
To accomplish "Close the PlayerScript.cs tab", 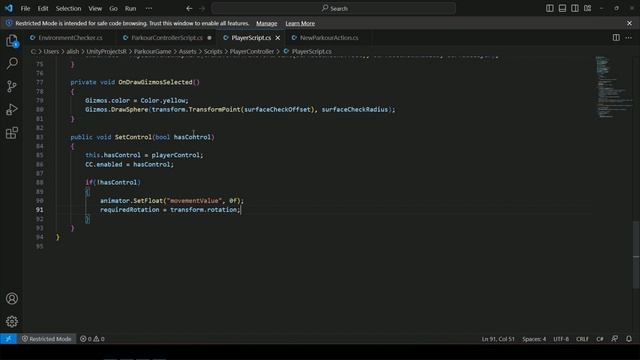I will (278, 38).
